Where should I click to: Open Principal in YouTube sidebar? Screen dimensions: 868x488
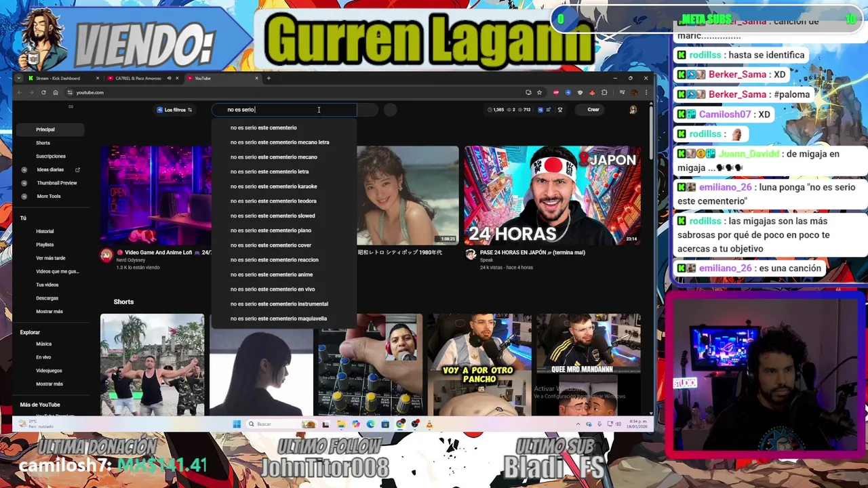tap(51, 129)
